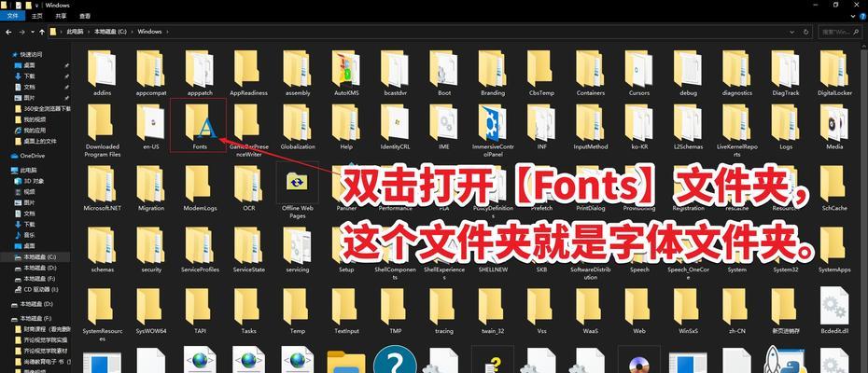Select the SoftwareDistribution folder label
Image resolution: width=868 pixels, height=373 pixels.
coord(591,273)
